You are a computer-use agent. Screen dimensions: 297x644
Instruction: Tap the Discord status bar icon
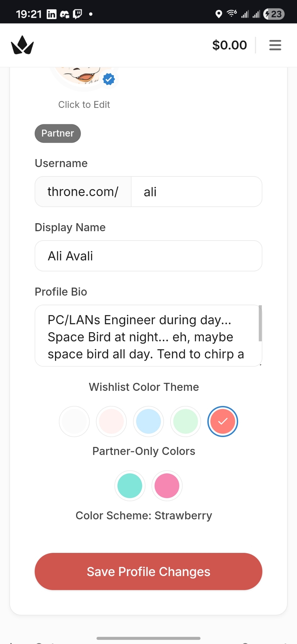click(64, 14)
